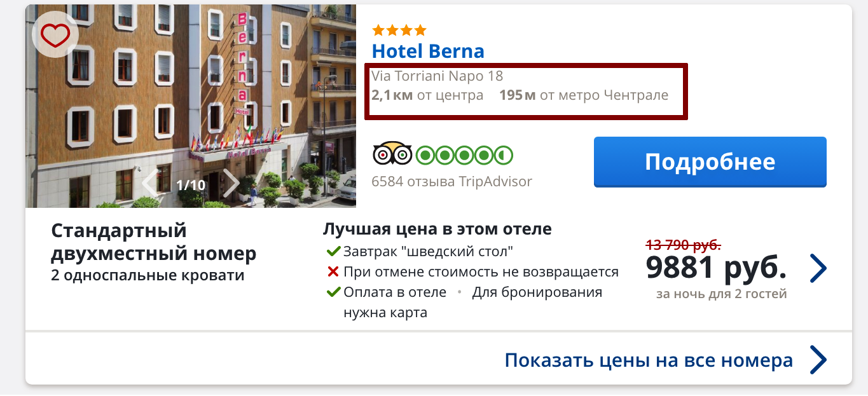Viewport: 868px width, 396px height.
Task: Add Hotel Berna to favorites with heart icon
Action: tap(55, 35)
